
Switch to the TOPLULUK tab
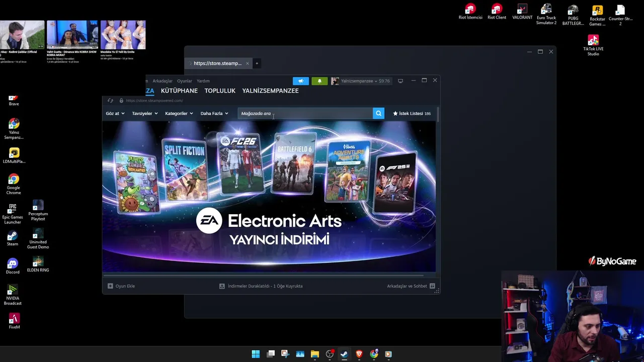(x=220, y=91)
